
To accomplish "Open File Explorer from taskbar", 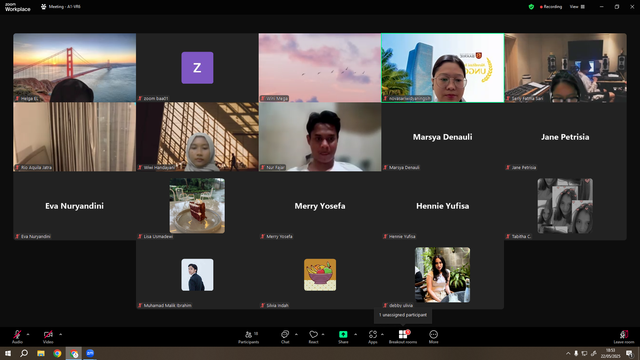I will 41,353.
